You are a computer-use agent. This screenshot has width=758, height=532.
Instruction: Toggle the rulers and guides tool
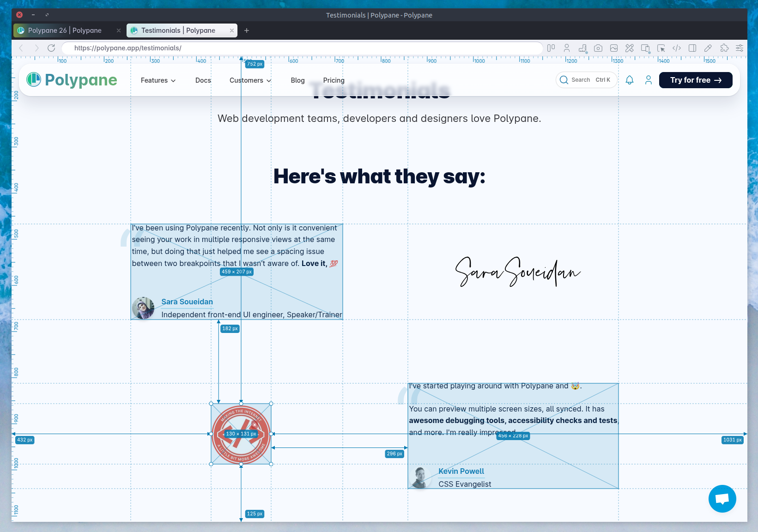coord(582,48)
